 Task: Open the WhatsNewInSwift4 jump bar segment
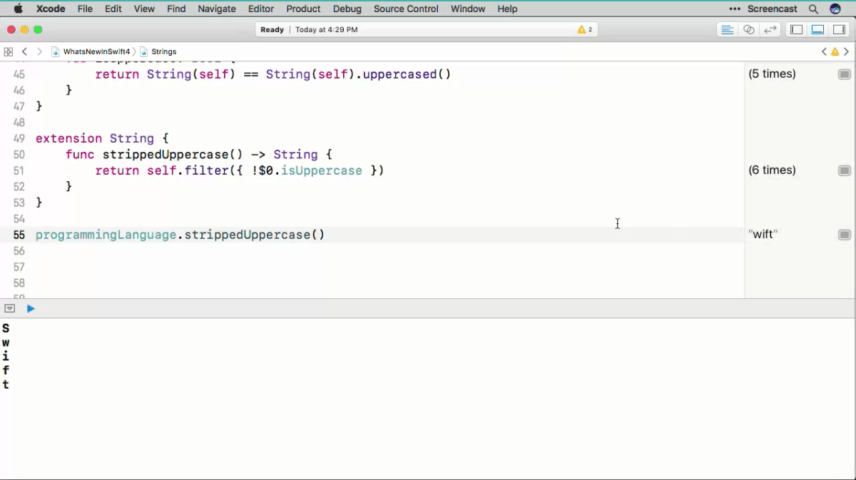(x=95, y=51)
